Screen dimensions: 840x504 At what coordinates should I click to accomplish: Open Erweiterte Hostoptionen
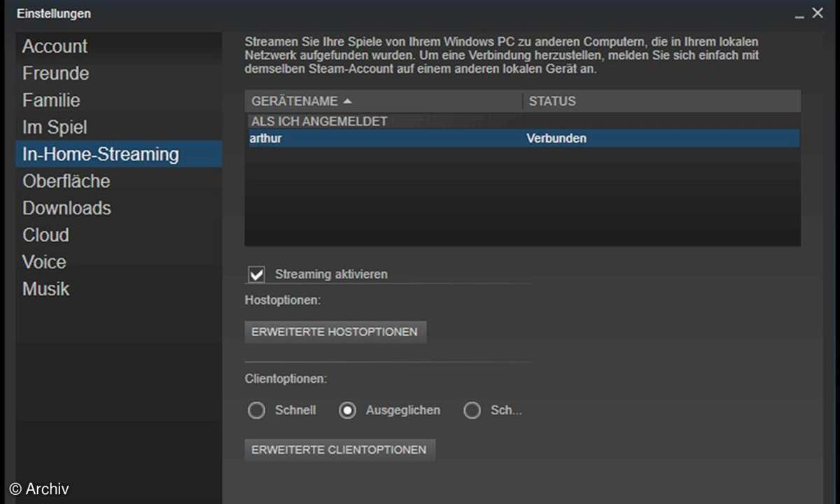point(335,332)
